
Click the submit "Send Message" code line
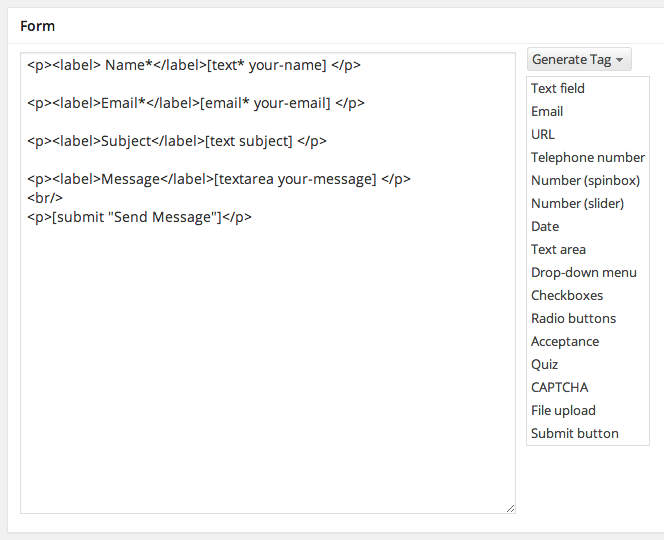[x=140, y=217]
